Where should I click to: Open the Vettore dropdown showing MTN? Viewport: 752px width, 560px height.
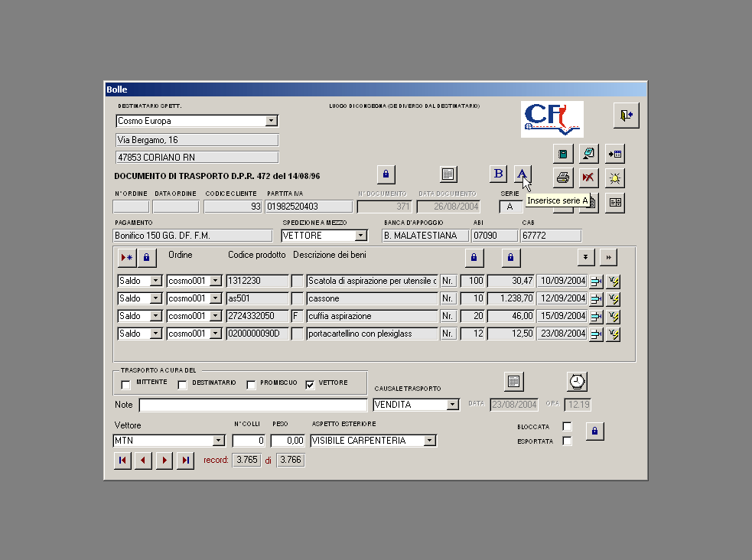pos(218,441)
